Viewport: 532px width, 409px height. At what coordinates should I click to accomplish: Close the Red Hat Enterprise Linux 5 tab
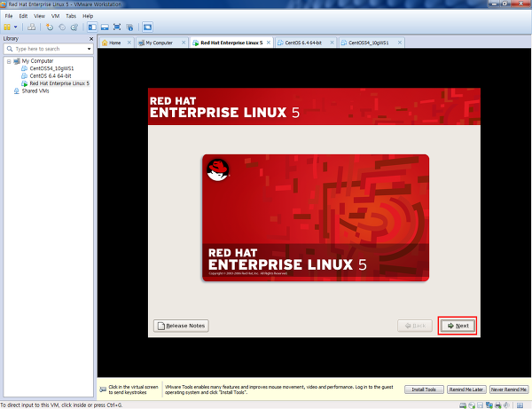(269, 43)
